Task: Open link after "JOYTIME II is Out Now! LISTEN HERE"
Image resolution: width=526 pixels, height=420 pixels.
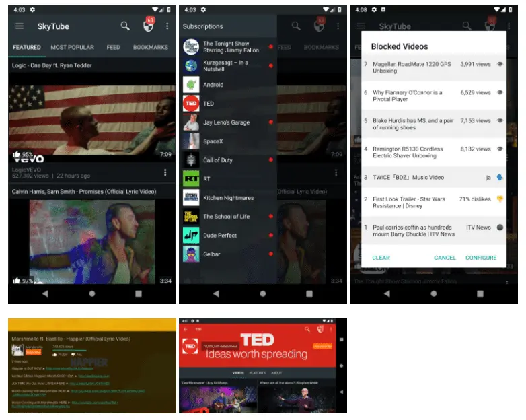Action: coord(89,383)
